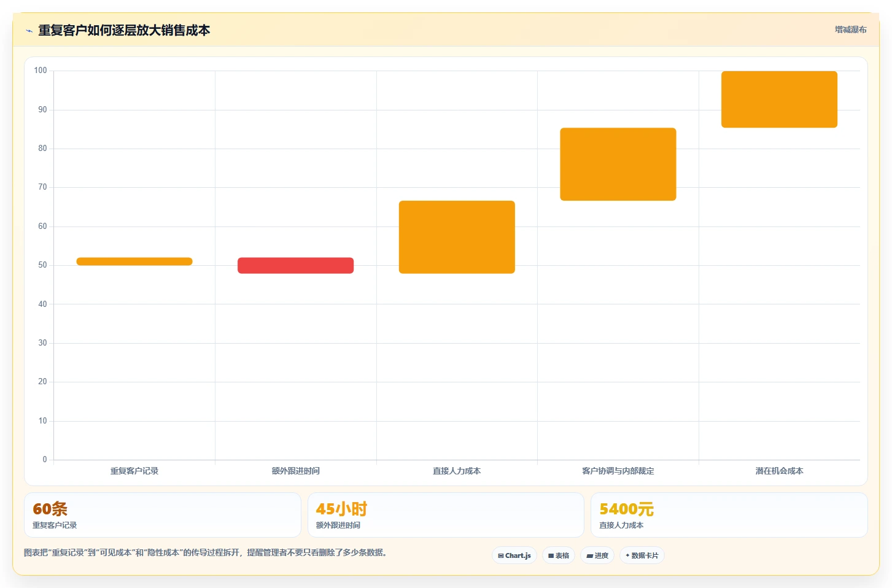Viewport: 892px width, 588px height.
Task: Click x-axis label 额外跟进时间
Action: [x=295, y=471]
